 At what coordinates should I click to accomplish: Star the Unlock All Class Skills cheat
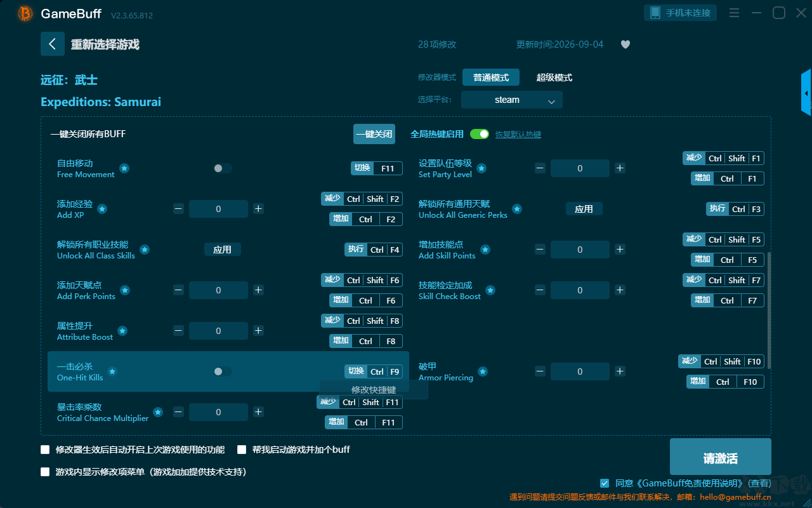145,250
